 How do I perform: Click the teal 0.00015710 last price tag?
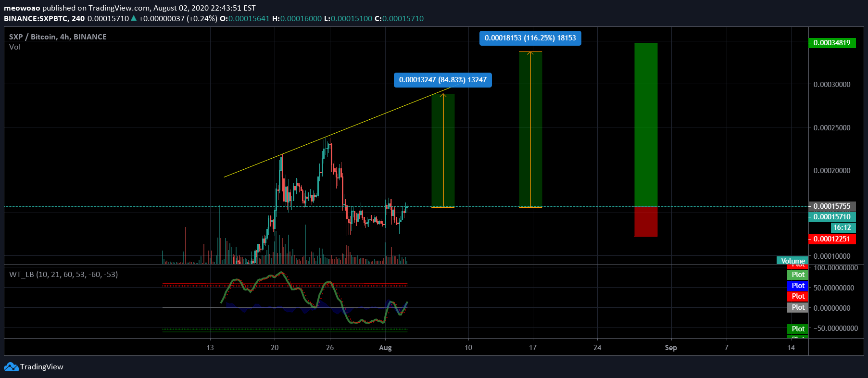pyautogui.click(x=832, y=217)
